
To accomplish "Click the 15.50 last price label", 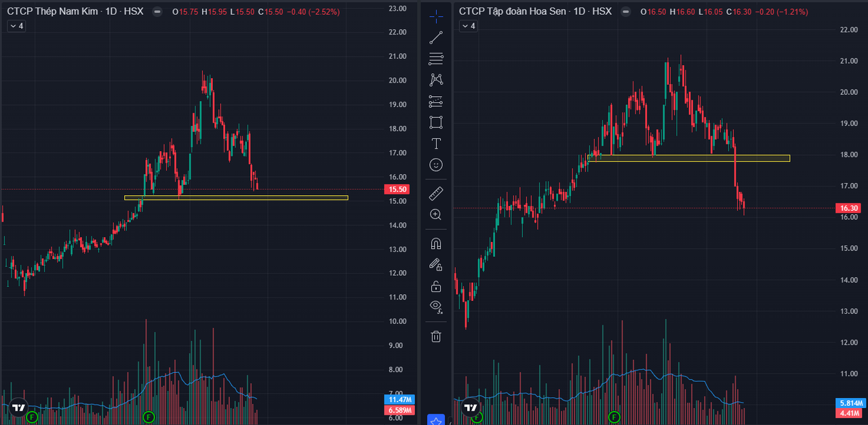I will (x=395, y=190).
